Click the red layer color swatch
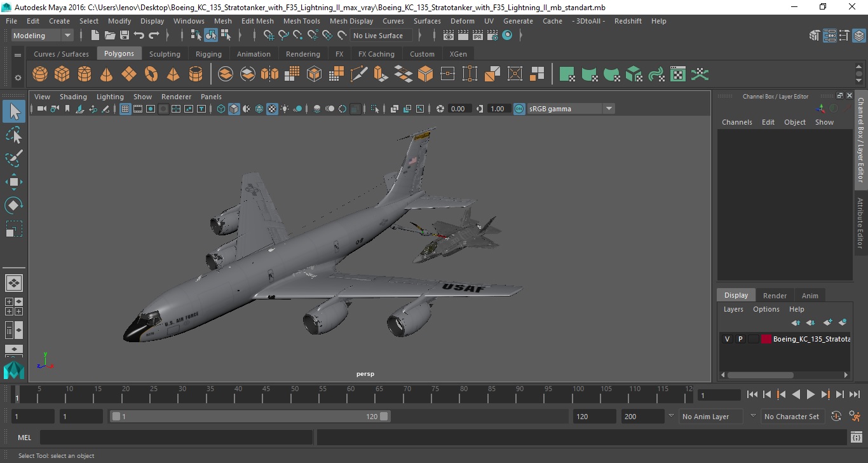The image size is (868, 463). pyautogui.click(x=766, y=339)
